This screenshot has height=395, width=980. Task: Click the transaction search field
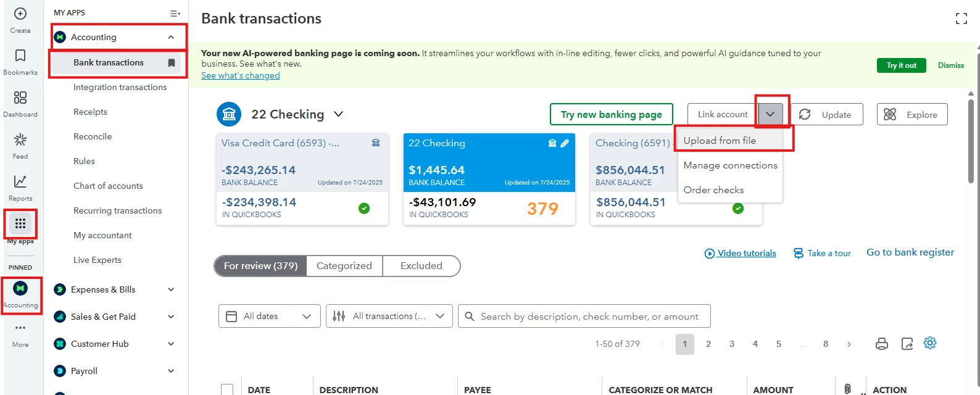[x=584, y=316]
